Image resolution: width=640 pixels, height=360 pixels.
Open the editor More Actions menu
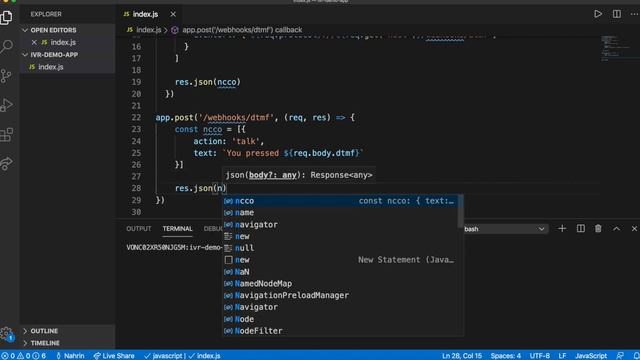coord(634,14)
